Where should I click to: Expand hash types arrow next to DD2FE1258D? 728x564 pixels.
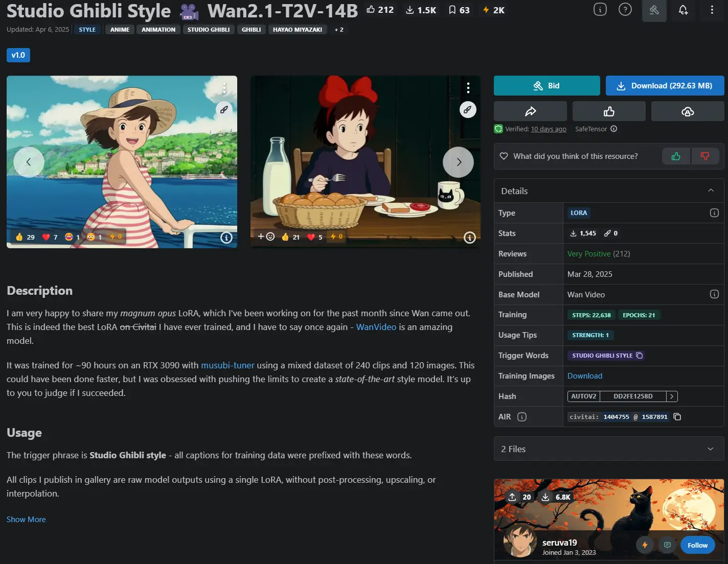(x=672, y=396)
